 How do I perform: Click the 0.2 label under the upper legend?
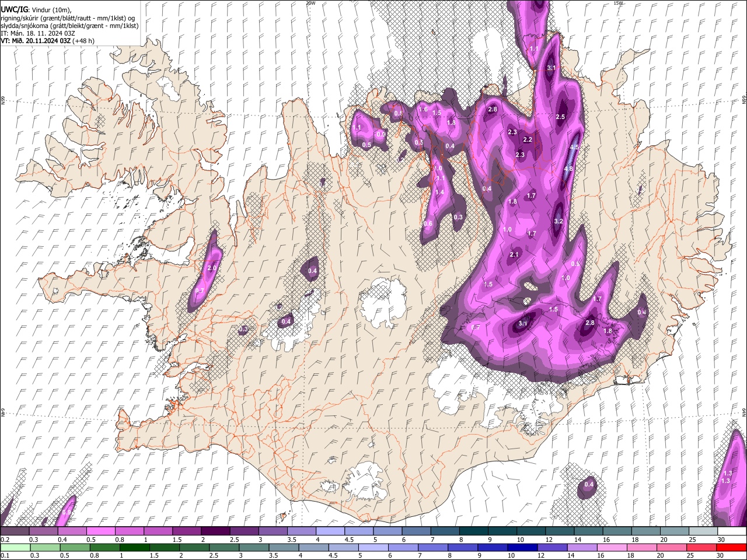pos(5,540)
